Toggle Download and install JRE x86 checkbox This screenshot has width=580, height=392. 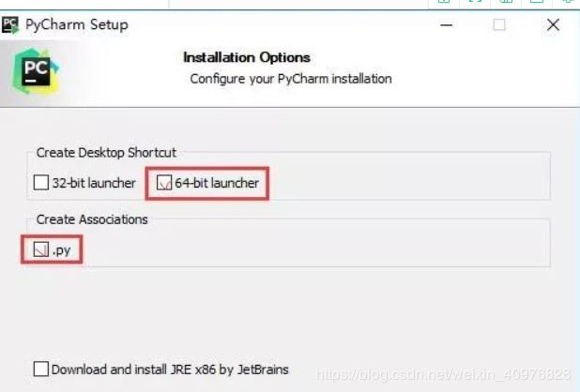pyautogui.click(x=41, y=369)
